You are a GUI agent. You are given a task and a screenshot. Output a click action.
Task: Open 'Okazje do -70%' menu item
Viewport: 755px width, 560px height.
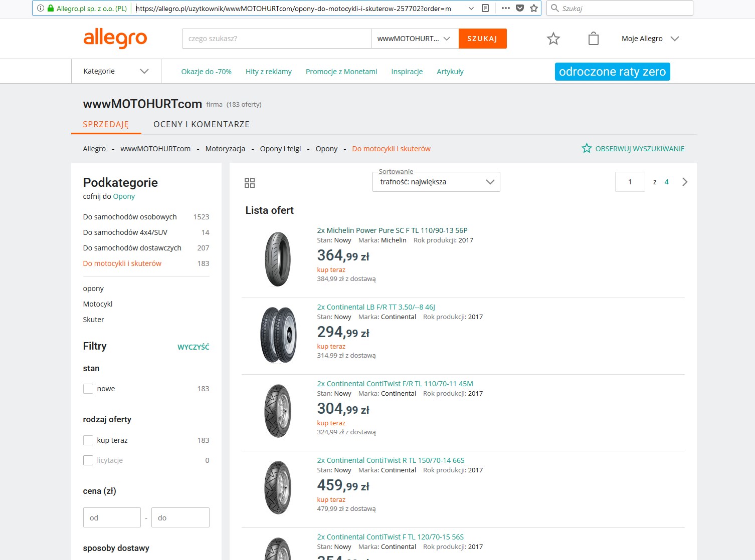(x=206, y=72)
